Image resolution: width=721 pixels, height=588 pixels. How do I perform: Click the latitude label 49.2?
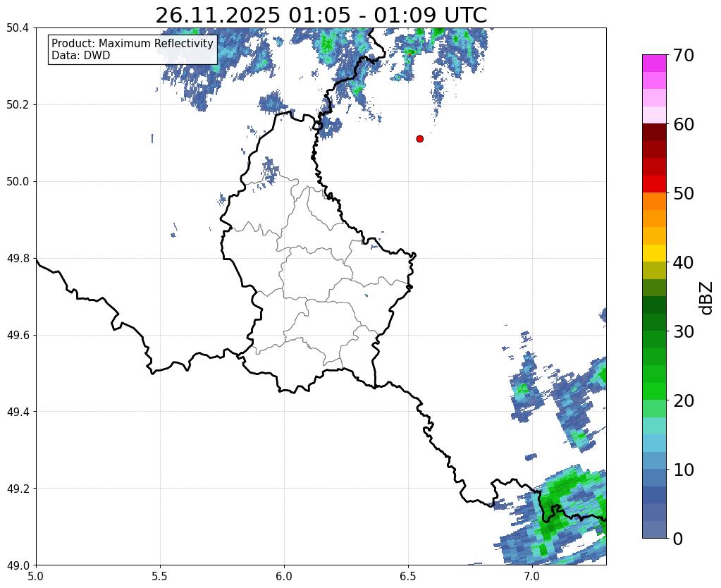pyautogui.click(x=18, y=489)
